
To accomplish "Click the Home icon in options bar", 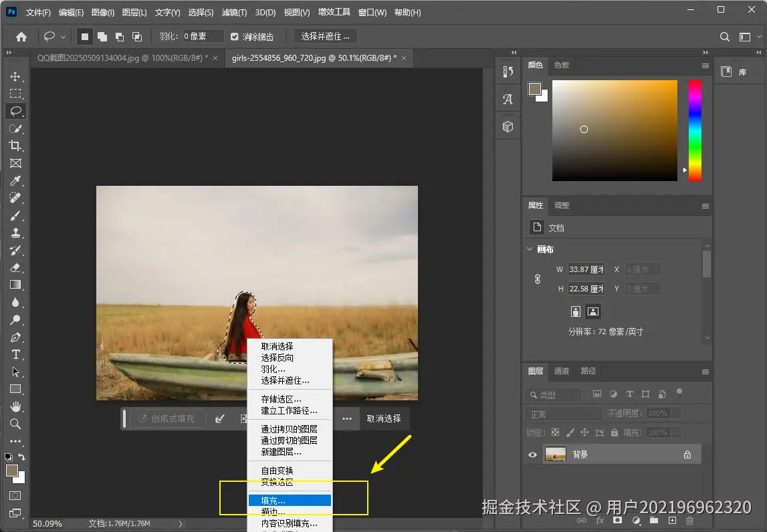I will point(21,37).
